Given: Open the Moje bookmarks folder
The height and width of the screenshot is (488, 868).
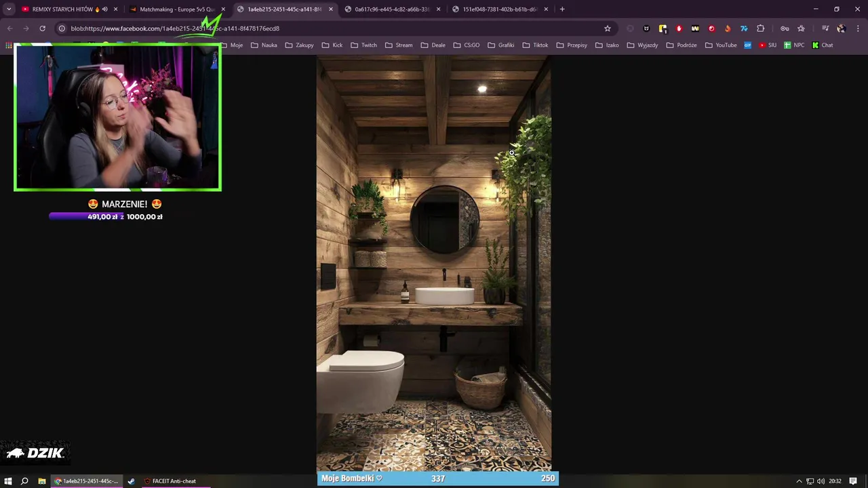Looking at the screenshot, I should 231,45.
